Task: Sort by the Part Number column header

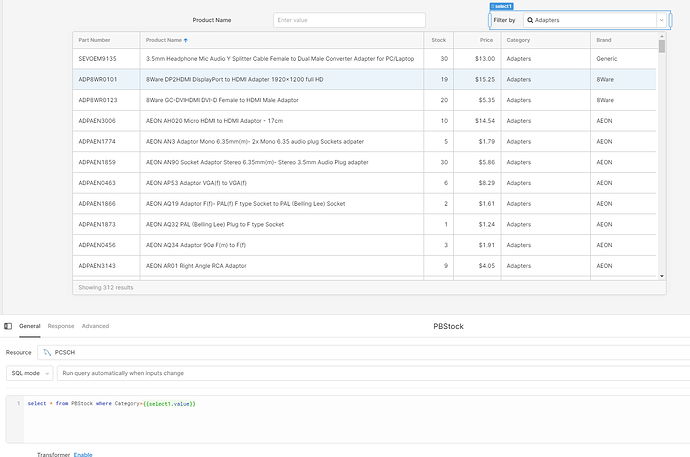Action: 106,40
